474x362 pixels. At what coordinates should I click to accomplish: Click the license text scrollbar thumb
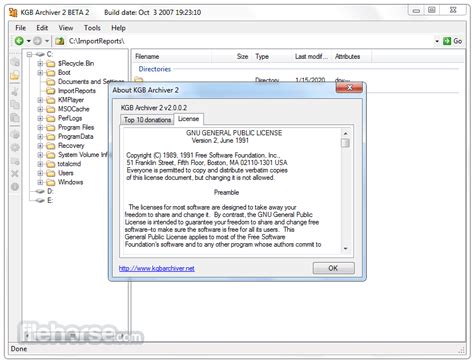pos(345,143)
